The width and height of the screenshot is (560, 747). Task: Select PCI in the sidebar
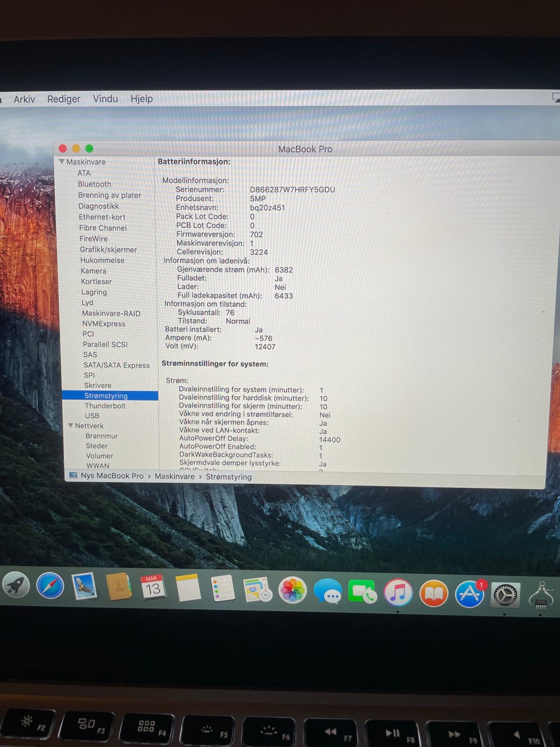[88, 334]
